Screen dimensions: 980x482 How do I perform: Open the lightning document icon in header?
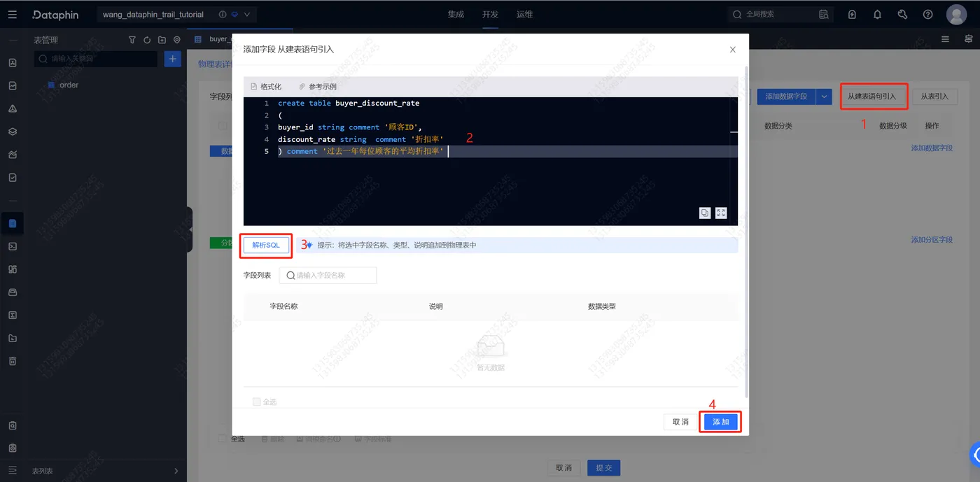tap(852, 14)
